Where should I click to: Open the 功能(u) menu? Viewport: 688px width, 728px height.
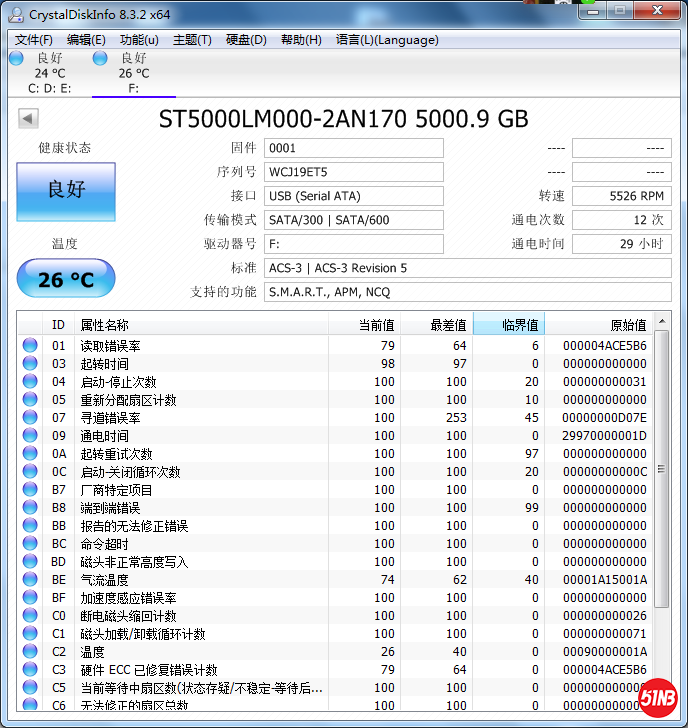pyautogui.click(x=139, y=40)
